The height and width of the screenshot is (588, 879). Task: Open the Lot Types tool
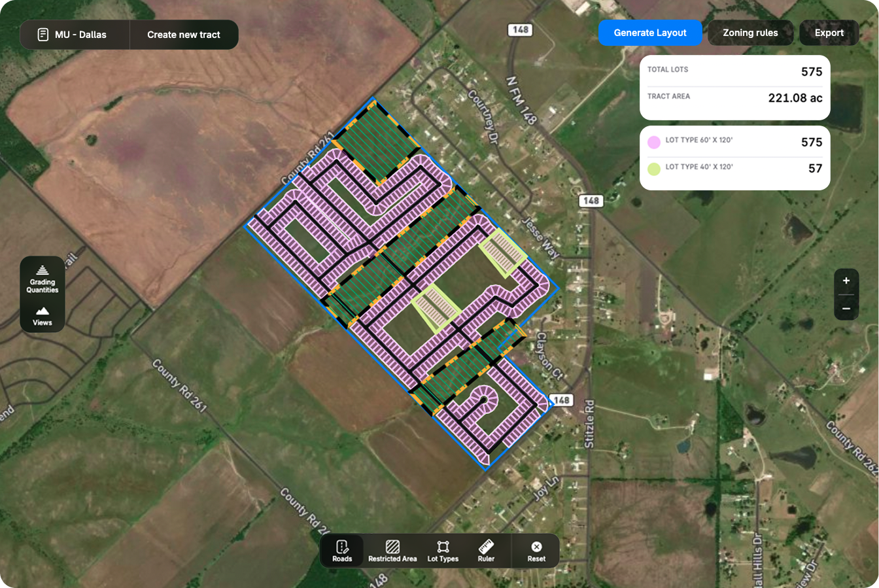pos(443,551)
